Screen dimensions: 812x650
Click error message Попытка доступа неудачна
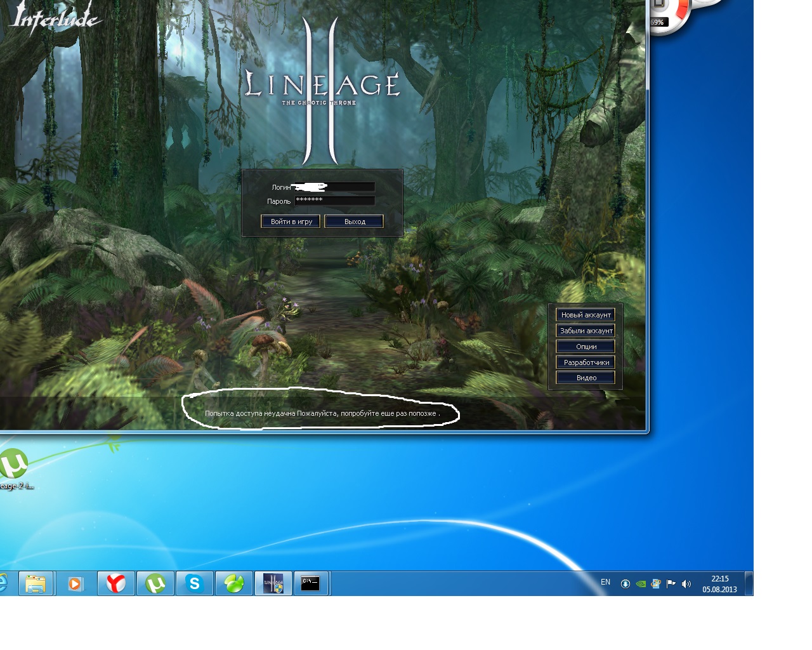[322, 413]
